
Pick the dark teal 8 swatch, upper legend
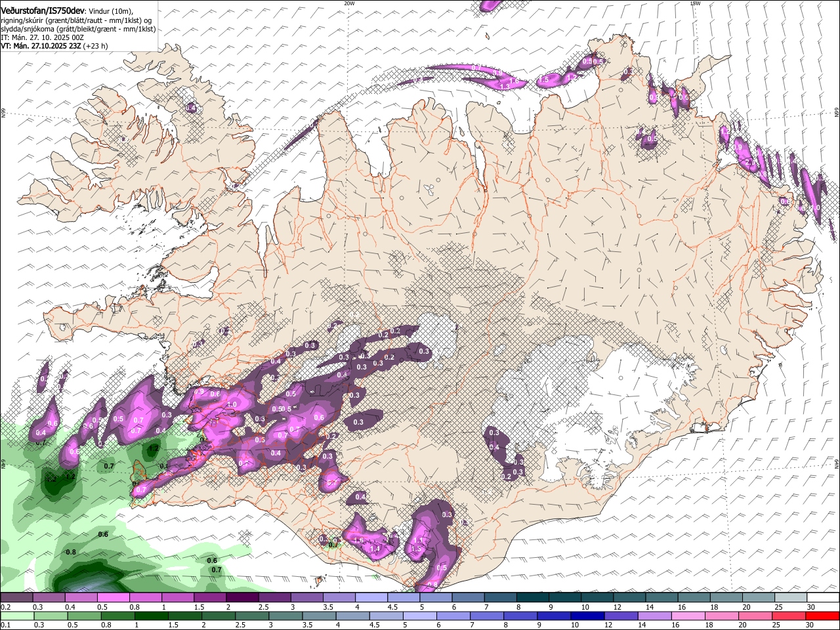[x=532, y=598]
